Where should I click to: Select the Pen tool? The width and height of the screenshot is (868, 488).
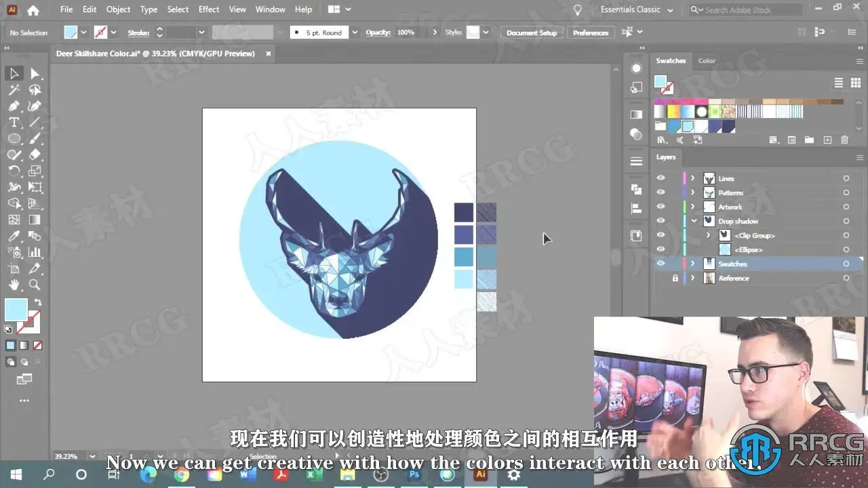pos(14,106)
